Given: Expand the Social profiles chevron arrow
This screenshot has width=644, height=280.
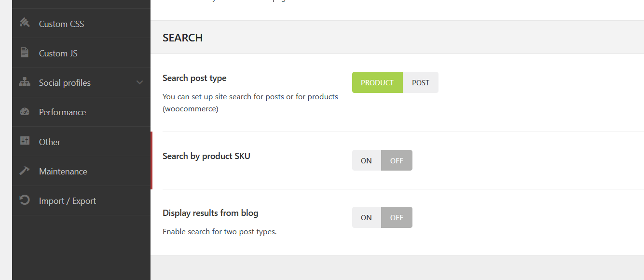Looking at the screenshot, I should [139, 82].
